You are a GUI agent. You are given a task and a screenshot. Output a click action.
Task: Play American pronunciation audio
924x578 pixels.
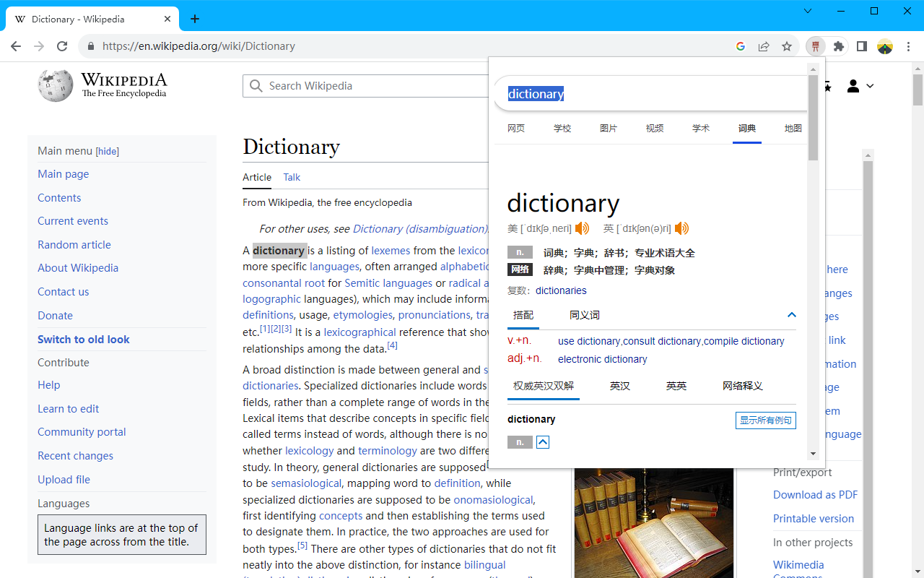[x=582, y=228]
